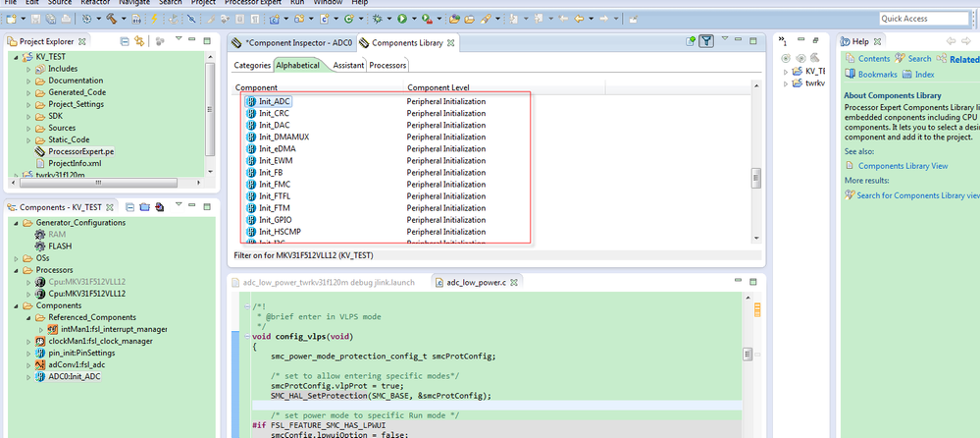The height and width of the screenshot is (438, 980).
Task: Click the yellow Back navigation arrow
Action: pos(579,19)
